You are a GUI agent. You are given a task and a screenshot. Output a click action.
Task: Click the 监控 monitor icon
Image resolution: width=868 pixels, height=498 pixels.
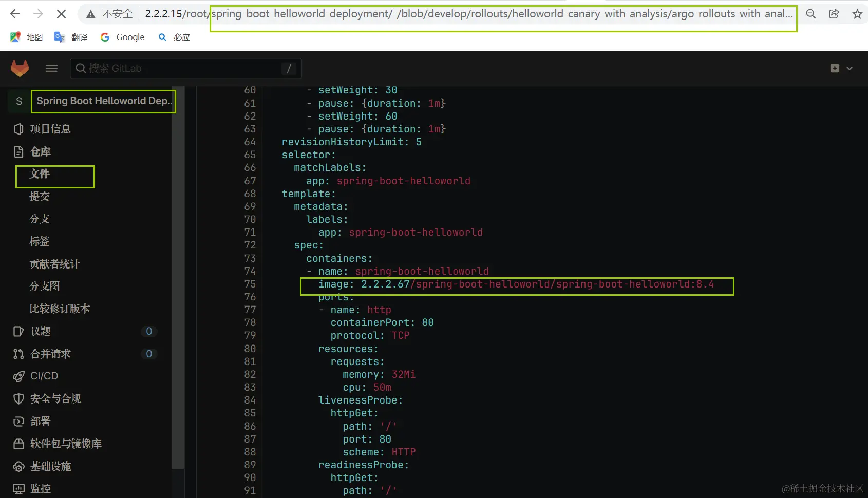18,489
